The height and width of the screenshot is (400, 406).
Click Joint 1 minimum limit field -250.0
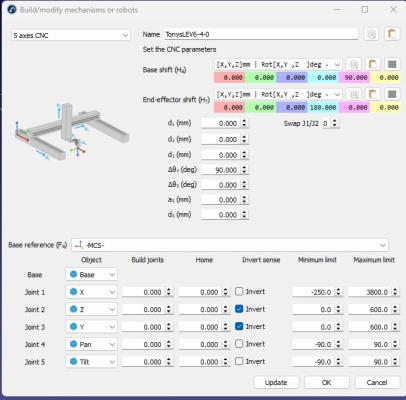314,292
